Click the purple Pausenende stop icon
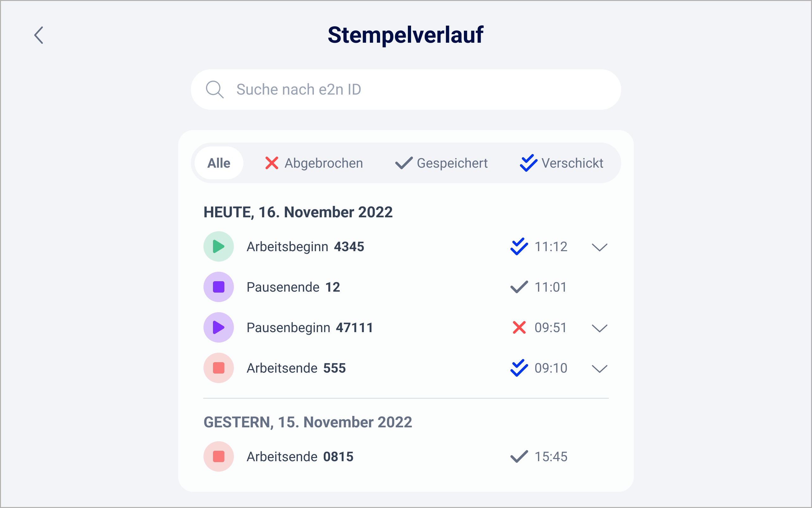 point(218,287)
